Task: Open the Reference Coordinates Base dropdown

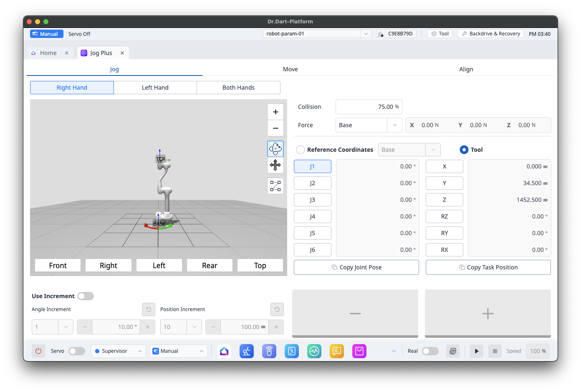Action: (409, 150)
